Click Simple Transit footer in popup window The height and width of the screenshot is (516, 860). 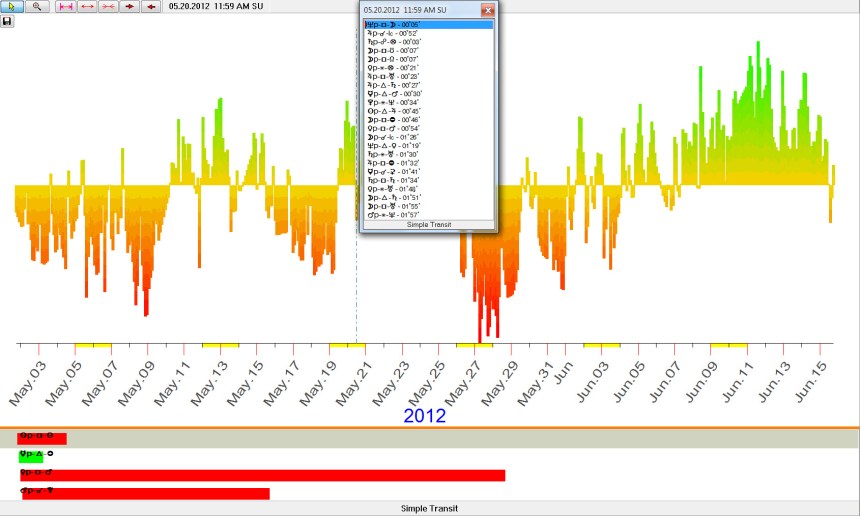click(x=428, y=225)
